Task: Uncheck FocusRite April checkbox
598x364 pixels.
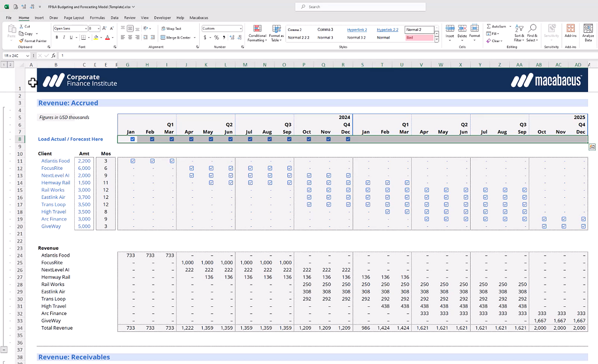Action: pyautogui.click(x=192, y=169)
